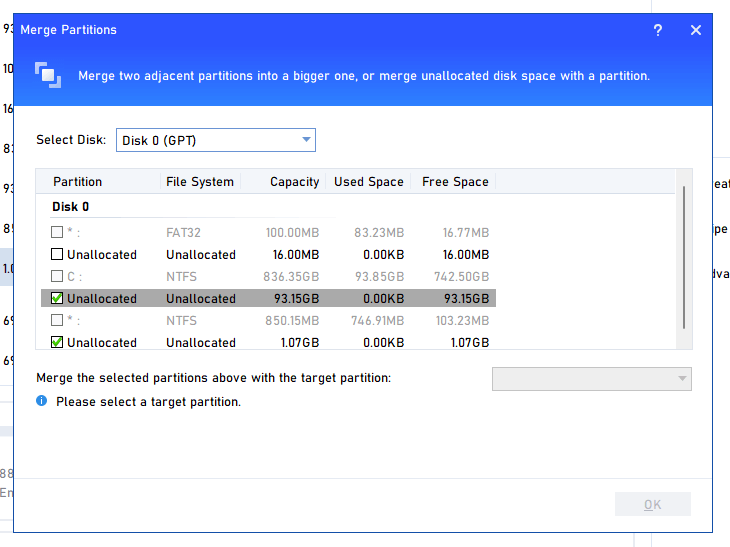
Task: Uncheck the 1.07GB Unallocated partition checkbox
Action: pyautogui.click(x=58, y=343)
